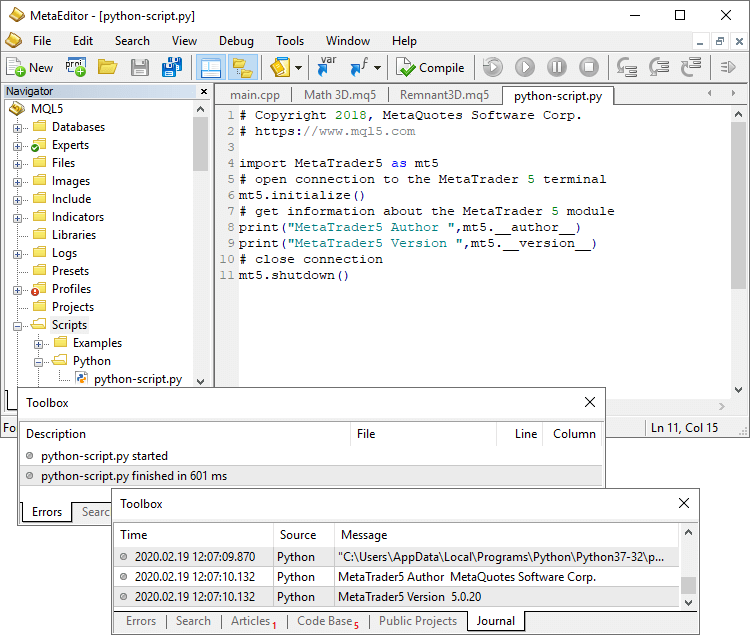Viewport: 750px width, 635px height.
Task: Expand the Images folder
Action: (x=17, y=182)
